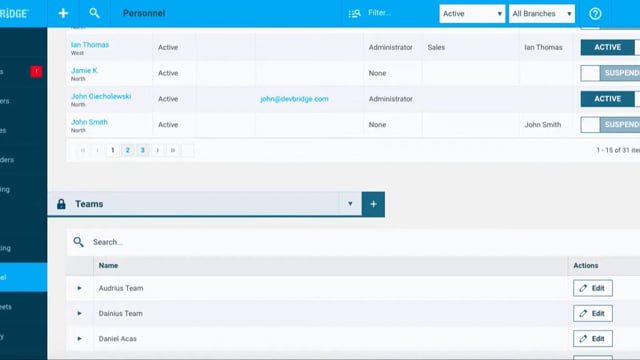Go to previous page arrow
Image resolution: width=640 pixels, height=360 pixels.
(98, 150)
